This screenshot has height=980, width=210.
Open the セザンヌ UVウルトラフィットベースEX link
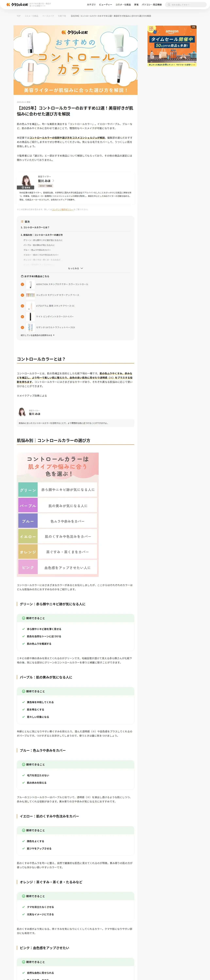pyautogui.click(x=56, y=327)
